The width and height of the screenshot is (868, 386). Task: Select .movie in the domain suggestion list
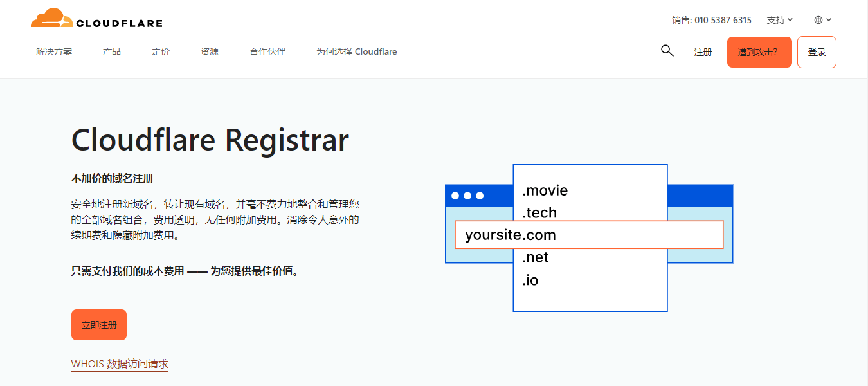545,190
